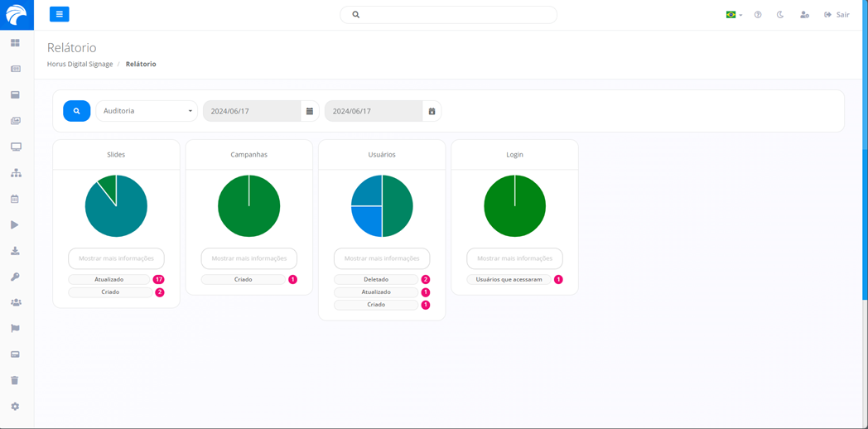This screenshot has height=429, width=868.
Task: Open the language flag dropdown
Action: [734, 15]
